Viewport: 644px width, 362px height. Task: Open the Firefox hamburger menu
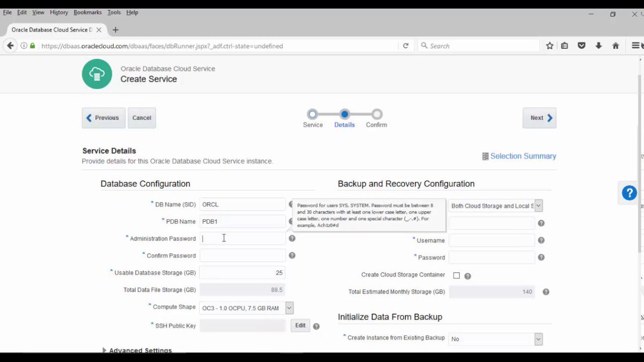click(635, 46)
